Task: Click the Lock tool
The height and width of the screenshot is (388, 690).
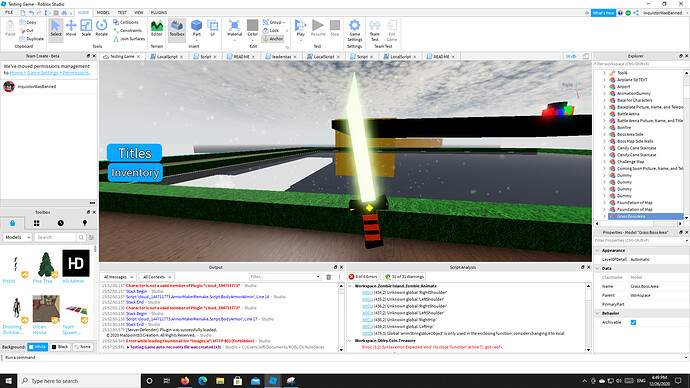Action: point(271,30)
